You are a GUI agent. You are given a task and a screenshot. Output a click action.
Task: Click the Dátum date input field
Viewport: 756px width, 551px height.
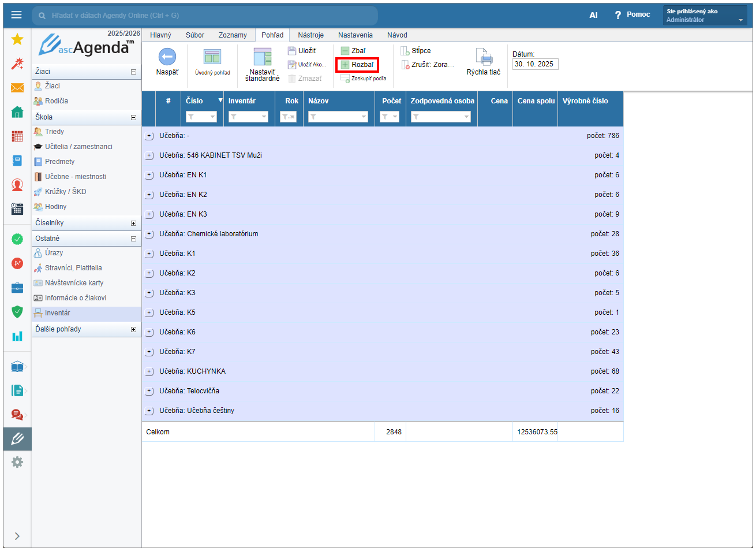tap(535, 64)
